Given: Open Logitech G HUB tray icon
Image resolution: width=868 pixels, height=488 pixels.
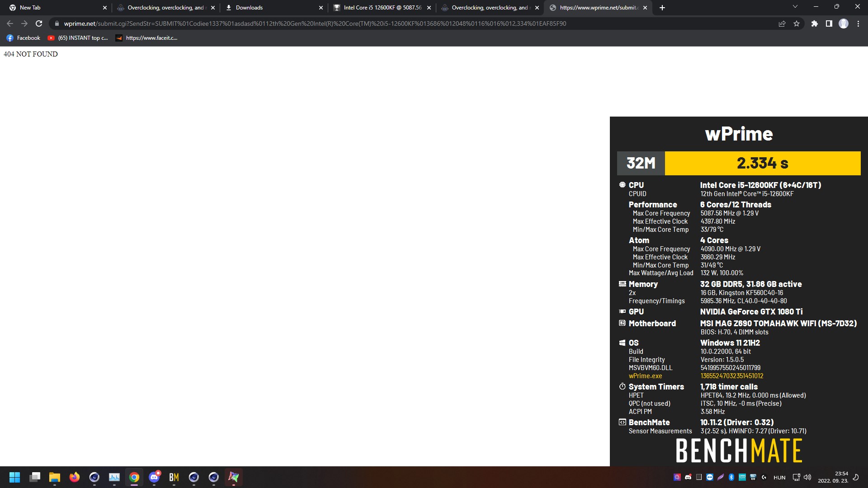Looking at the screenshot, I should click(764, 477).
